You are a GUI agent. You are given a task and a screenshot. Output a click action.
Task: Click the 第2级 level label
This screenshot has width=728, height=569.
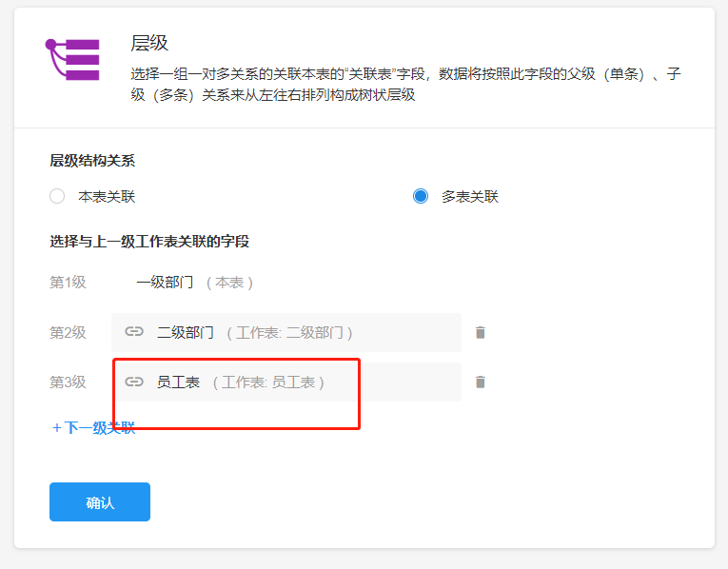pos(68,332)
